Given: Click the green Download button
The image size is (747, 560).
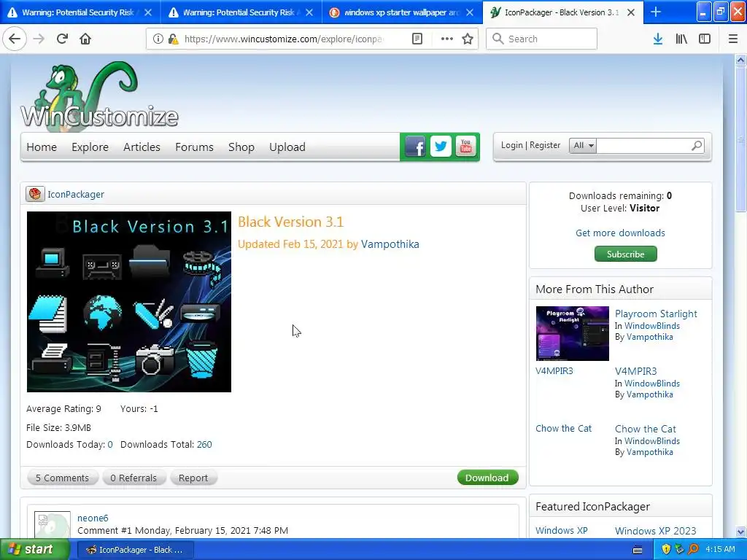Looking at the screenshot, I should coord(487,478).
